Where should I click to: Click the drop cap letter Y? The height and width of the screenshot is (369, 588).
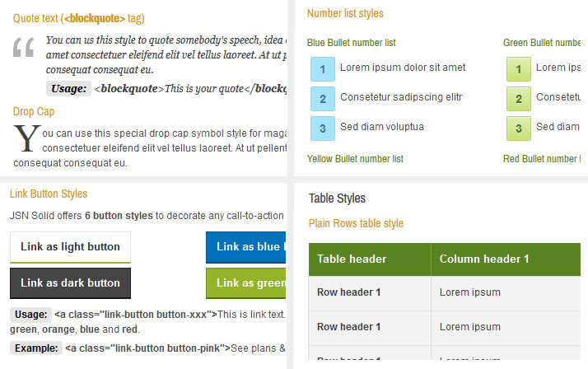click(27, 139)
